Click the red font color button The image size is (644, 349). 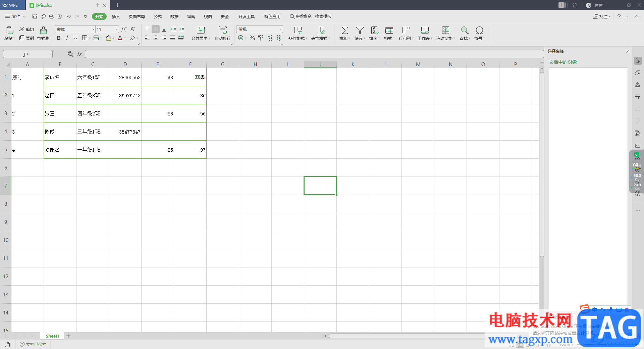click(120, 38)
